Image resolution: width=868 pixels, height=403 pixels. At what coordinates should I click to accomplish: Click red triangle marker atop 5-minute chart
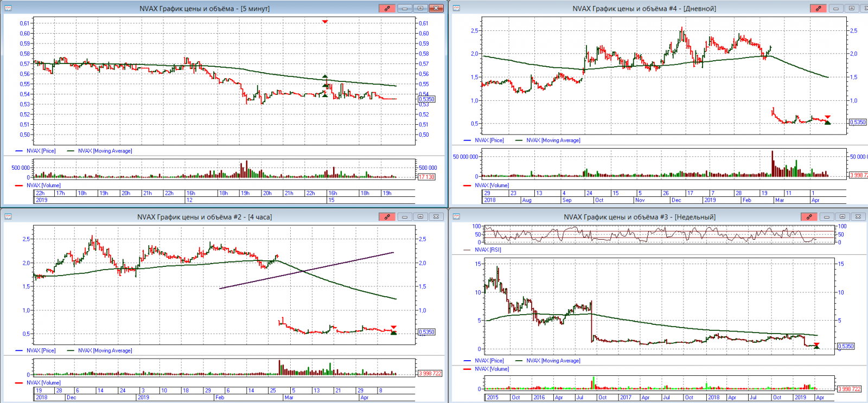coord(325,22)
